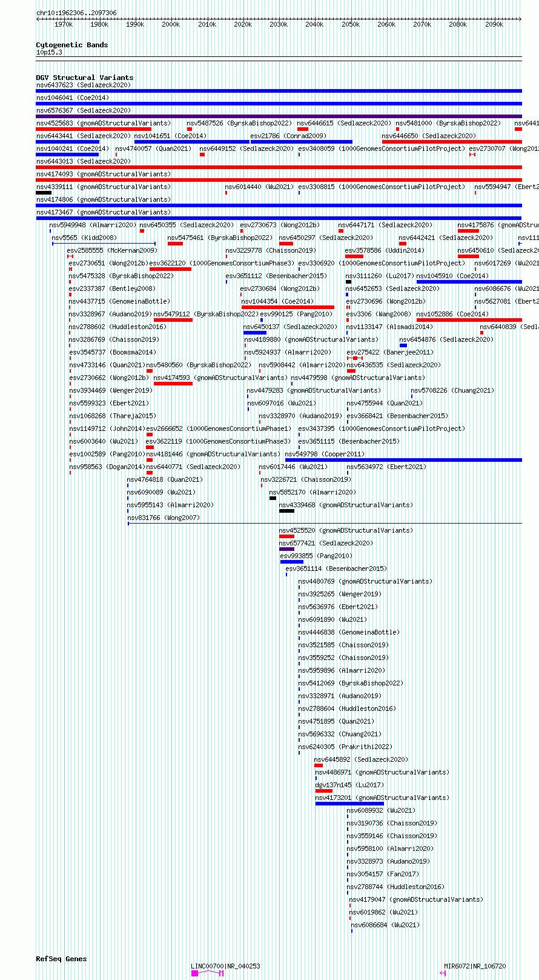This screenshot has height=980, width=539.
Task: Open variant nsv5487526 (ByrskaBishop2022)
Action: pyautogui.click(x=239, y=124)
